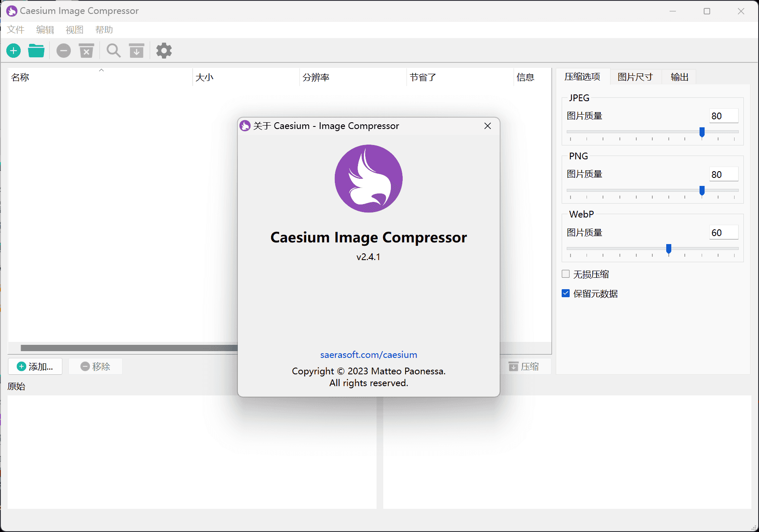Open the 编辑 menu
The width and height of the screenshot is (759, 532).
pyautogui.click(x=45, y=30)
